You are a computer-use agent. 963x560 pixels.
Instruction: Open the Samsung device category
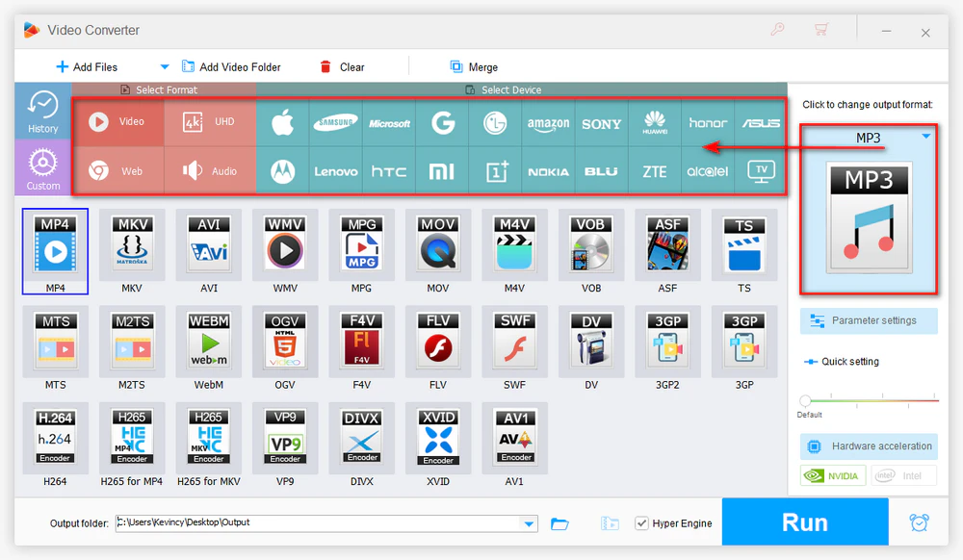pos(335,122)
